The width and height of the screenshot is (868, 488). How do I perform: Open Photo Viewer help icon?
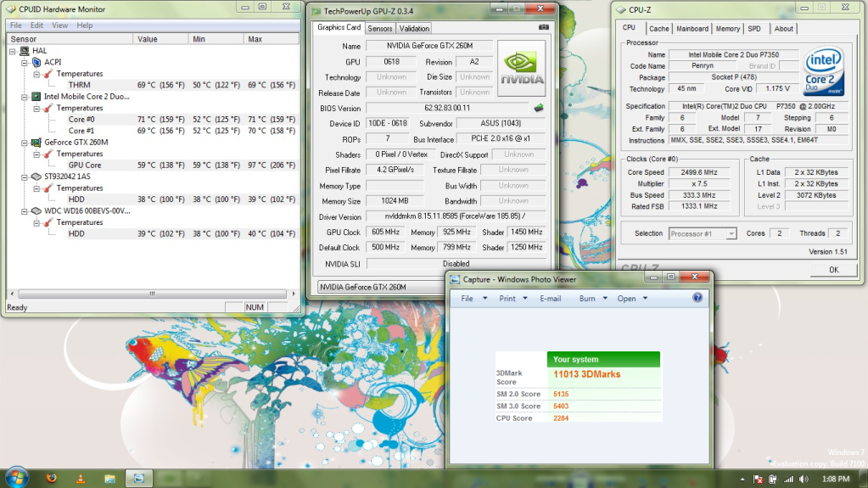697,298
